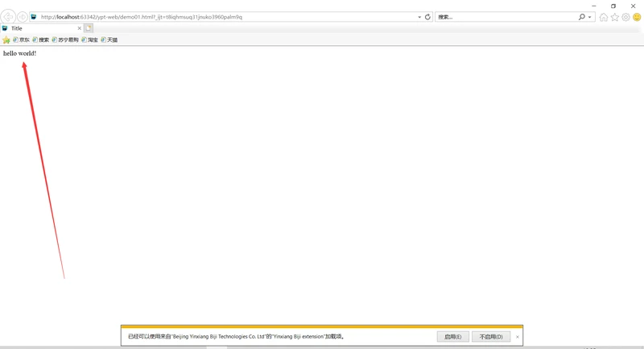The height and width of the screenshot is (349, 644).
Task: Minimize the browser window
Action: coord(593,6)
